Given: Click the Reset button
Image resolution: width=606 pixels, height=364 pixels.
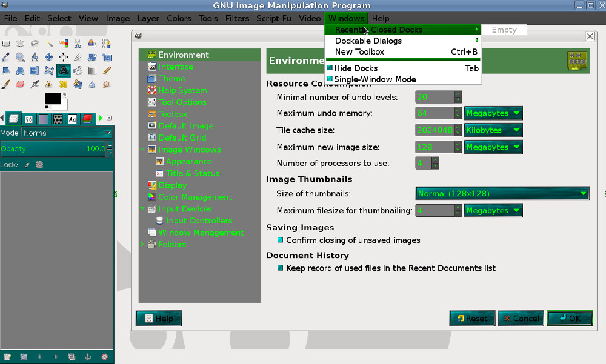Looking at the screenshot, I should tap(472, 319).
